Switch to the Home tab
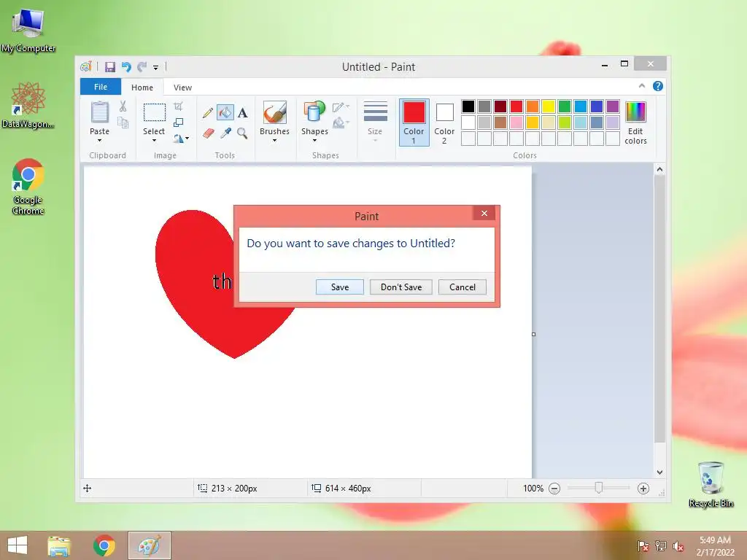This screenshot has height=560, width=747. [142, 87]
